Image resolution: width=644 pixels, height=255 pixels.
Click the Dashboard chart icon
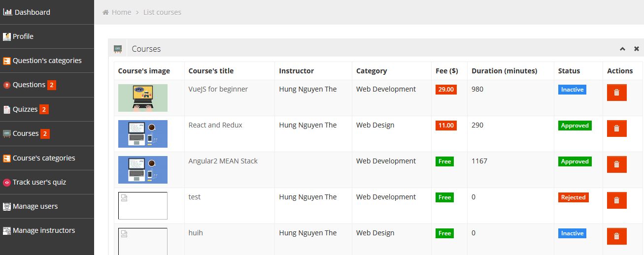(x=7, y=12)
